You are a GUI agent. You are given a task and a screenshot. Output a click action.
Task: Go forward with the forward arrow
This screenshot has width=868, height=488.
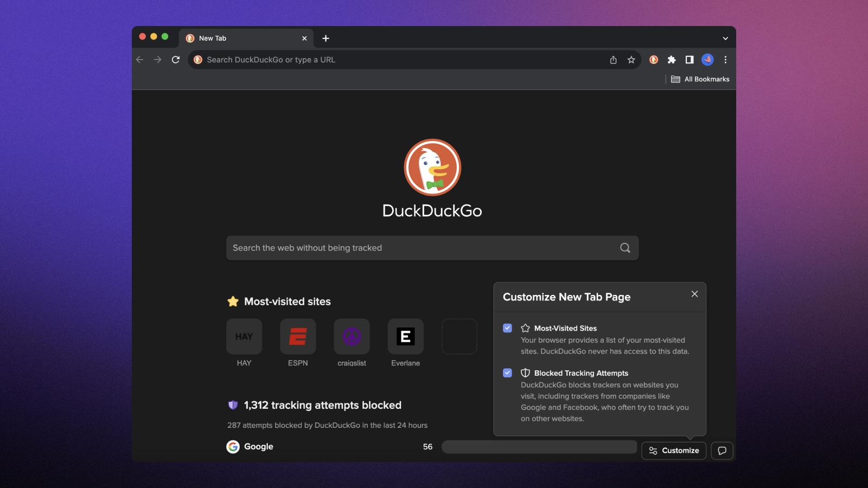pyautogui.click(x=158, y=60)
